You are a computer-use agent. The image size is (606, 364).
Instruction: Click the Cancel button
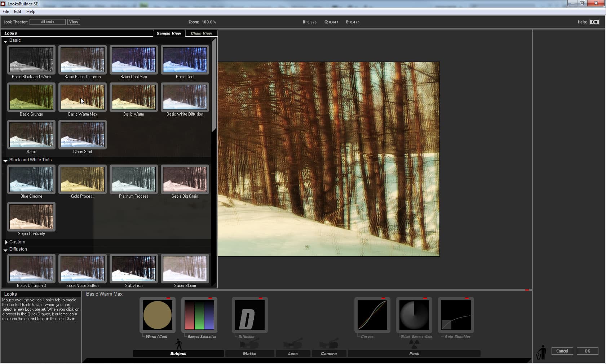click(562, 351)
